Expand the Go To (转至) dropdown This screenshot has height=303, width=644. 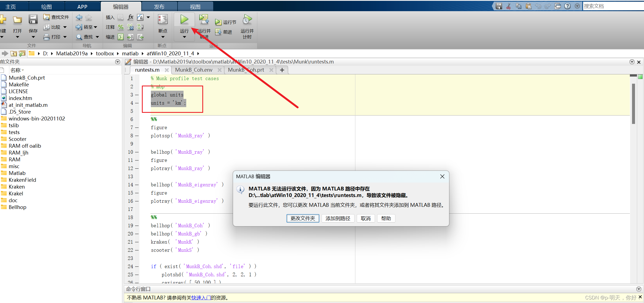[95, 27]
